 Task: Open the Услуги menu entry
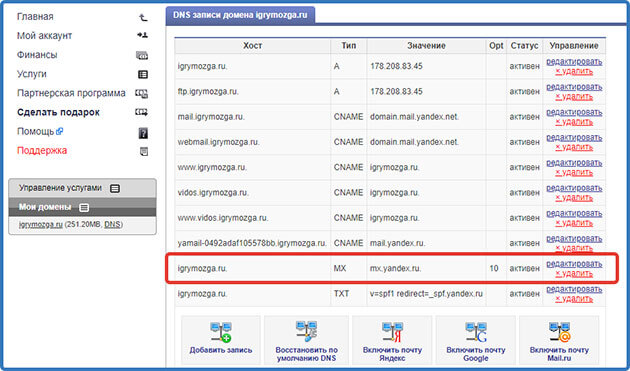(x=32, y=74)
